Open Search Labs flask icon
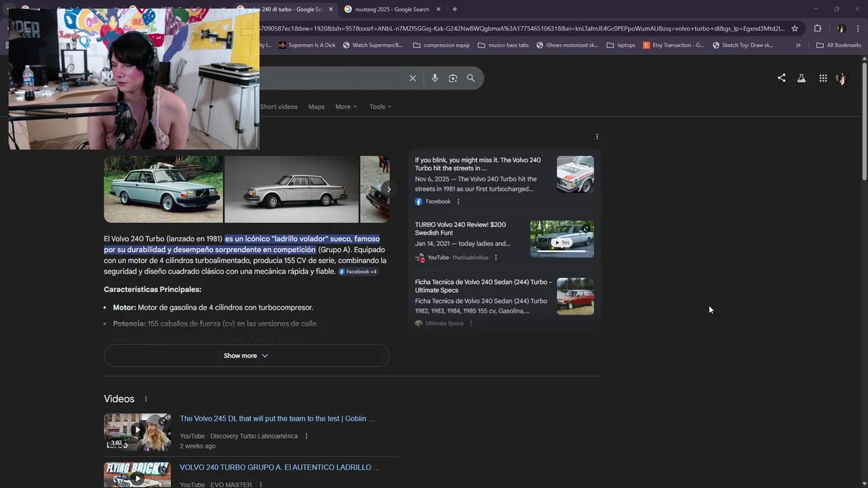 (802, 78)
